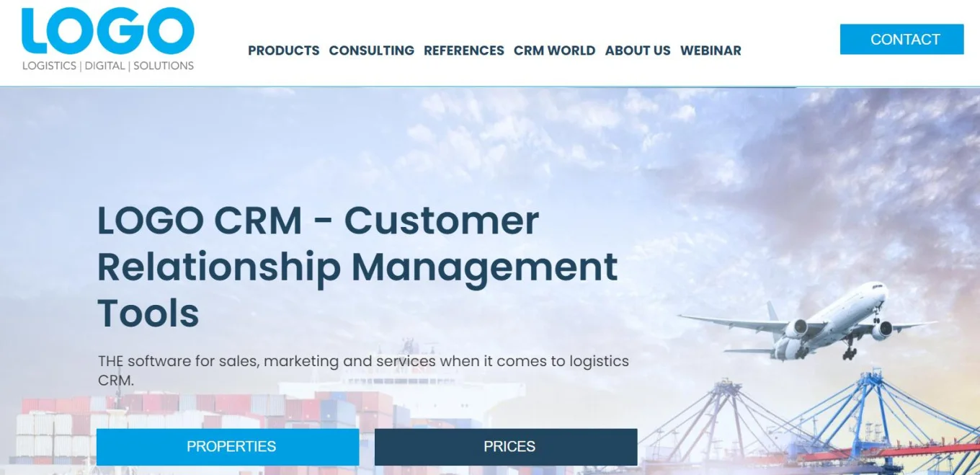Click the LOGO company logo
Viewport: 980px width, 475px height.
pyautogui.click(x=108, y=39)
